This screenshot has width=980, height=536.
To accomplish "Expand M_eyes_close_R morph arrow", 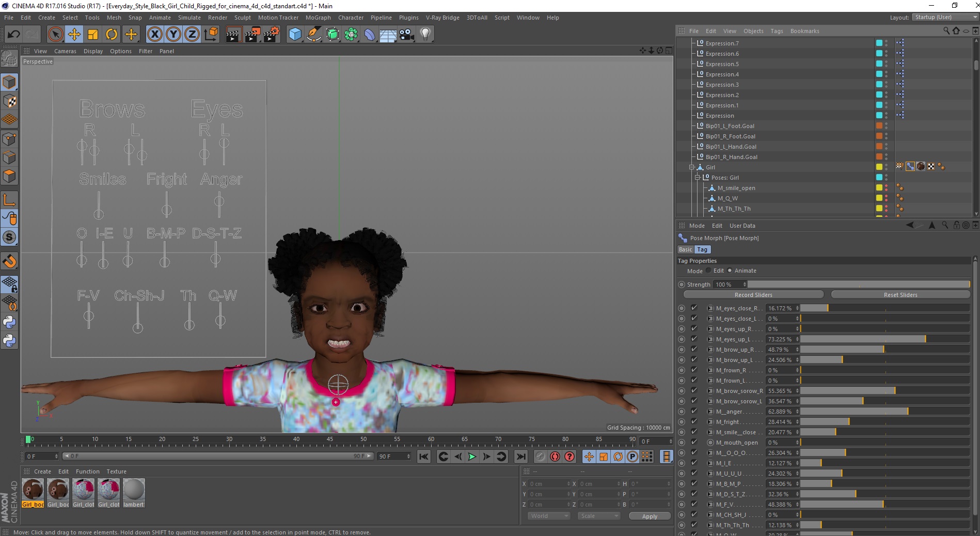I will tap(710, 308).
